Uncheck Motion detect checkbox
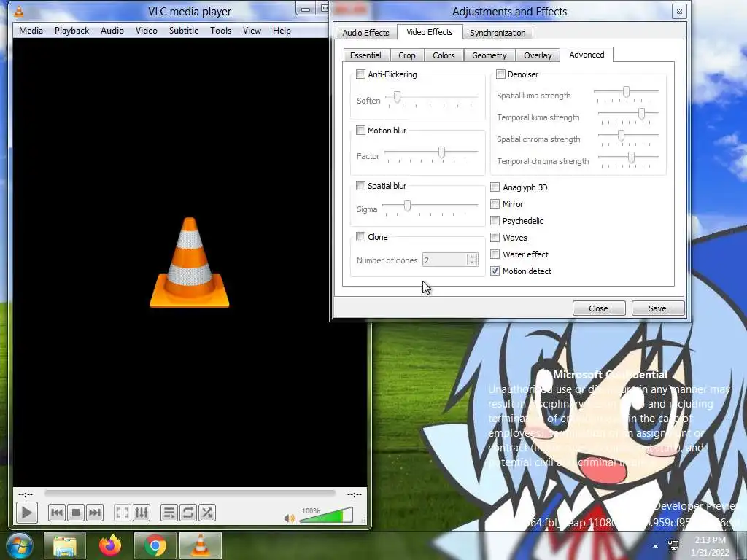The image size is (747, 560). click(495, 271)
